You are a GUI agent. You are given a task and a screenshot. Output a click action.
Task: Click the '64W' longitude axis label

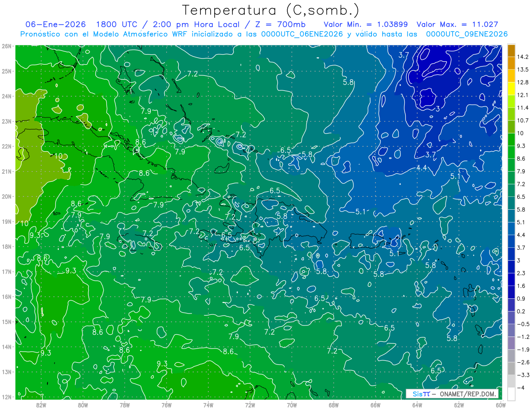click(417, 405)
